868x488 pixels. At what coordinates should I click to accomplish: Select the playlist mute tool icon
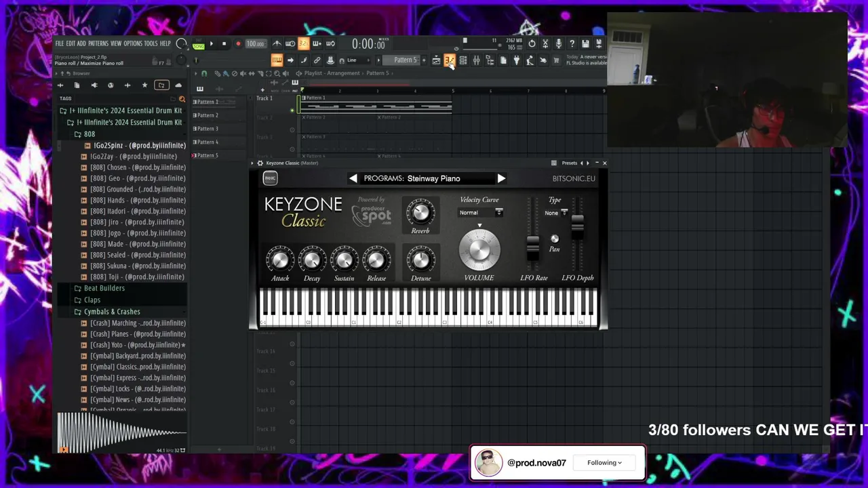pos(243,73)
